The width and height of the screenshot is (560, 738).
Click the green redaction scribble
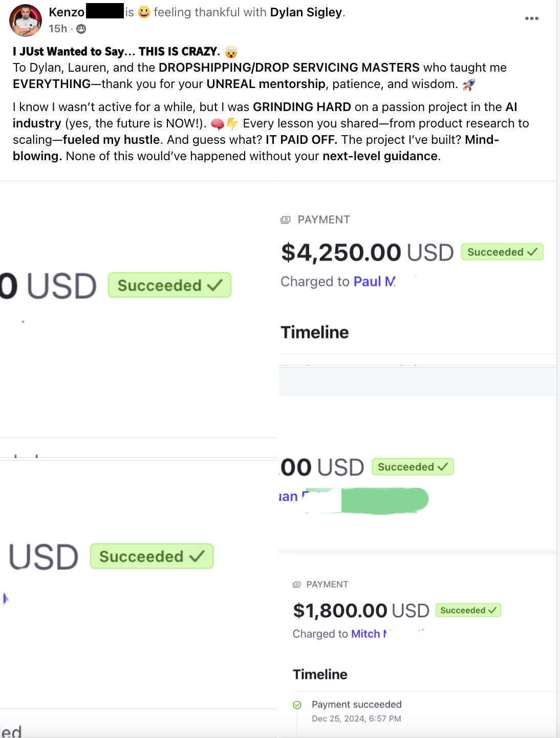click(384, 501)
